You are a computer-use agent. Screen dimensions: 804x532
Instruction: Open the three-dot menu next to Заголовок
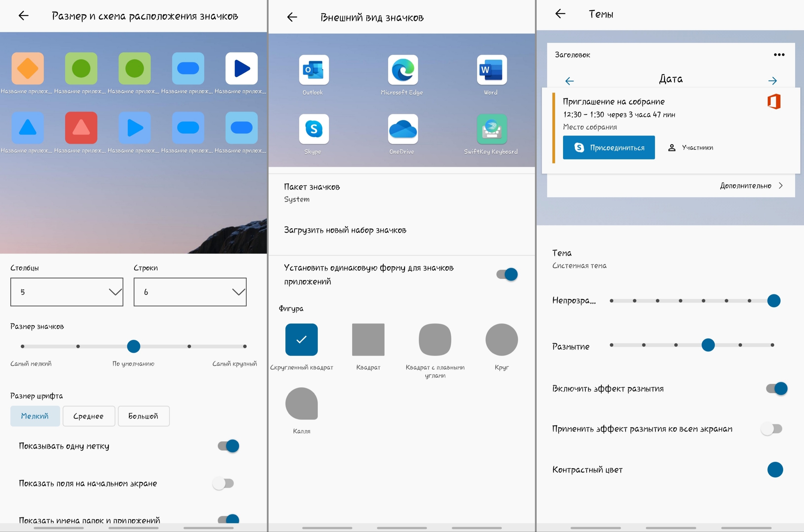tap(779, 55)
